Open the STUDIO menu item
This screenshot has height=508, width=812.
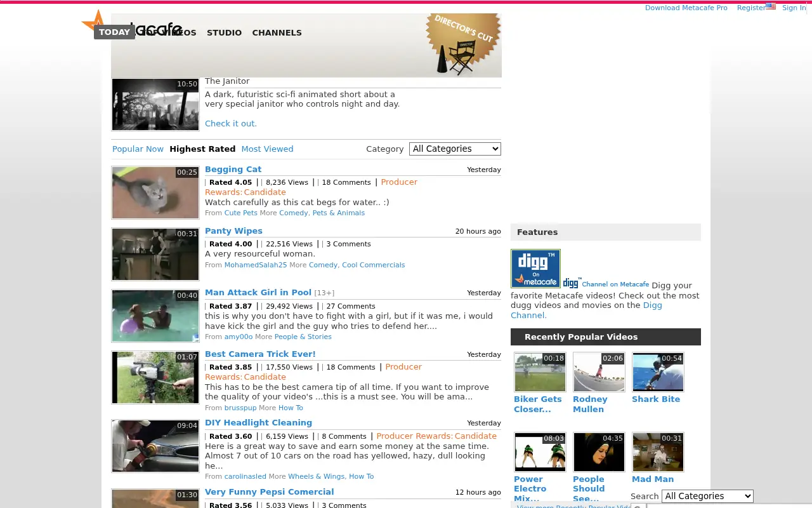pos(224,32)
